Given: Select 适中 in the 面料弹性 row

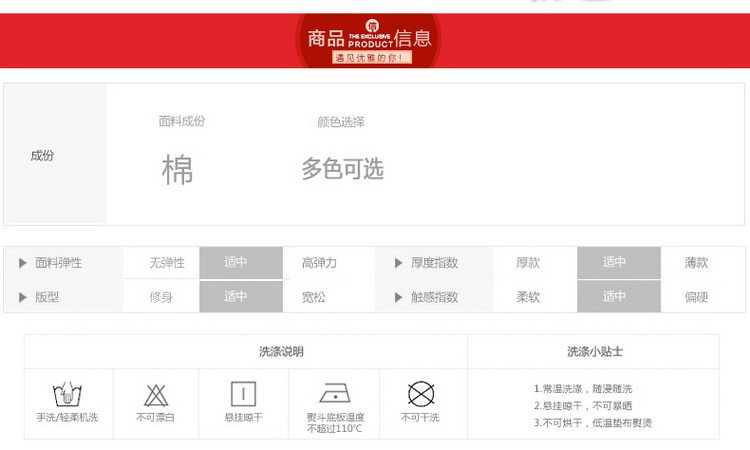Looking at the screenshot, I should click(236, 263).
